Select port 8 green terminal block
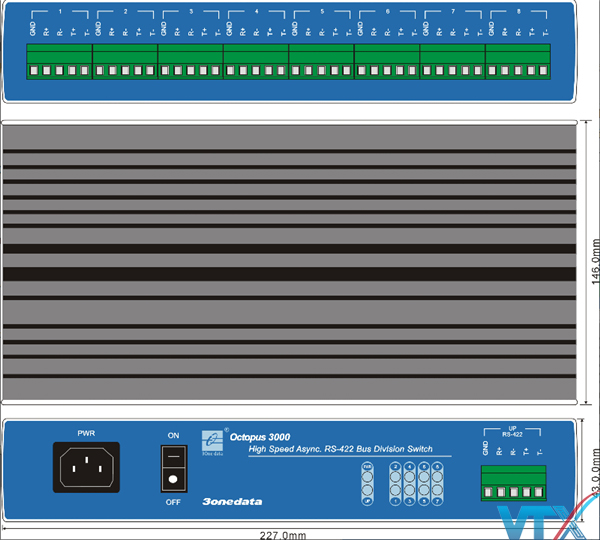 pyautogui.click(x=518, y=63)
